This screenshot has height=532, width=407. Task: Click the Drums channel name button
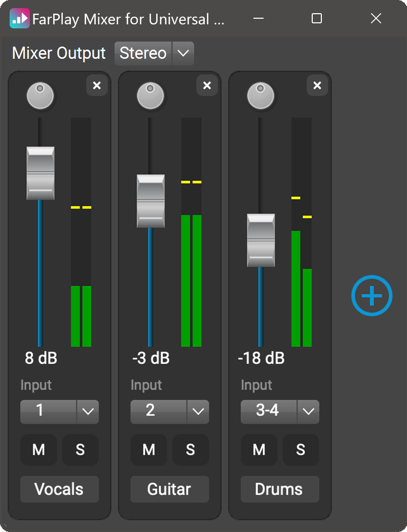(x=280, y=489)
